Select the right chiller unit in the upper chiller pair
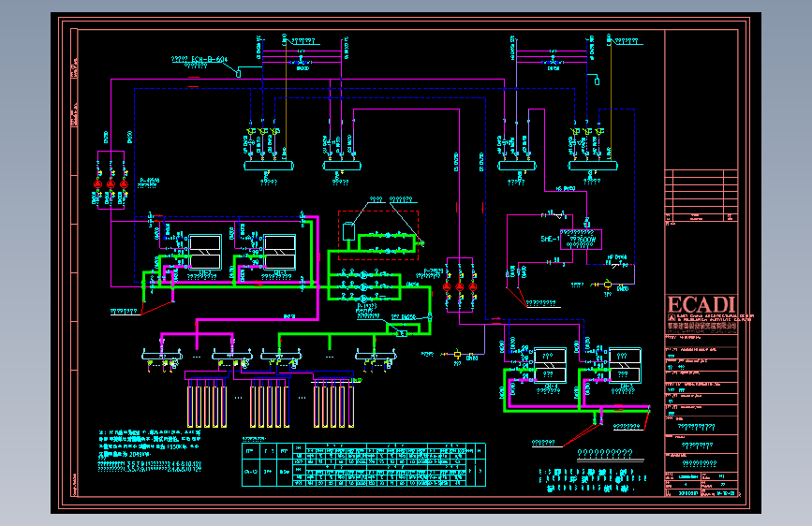 [x=280, y=252]
